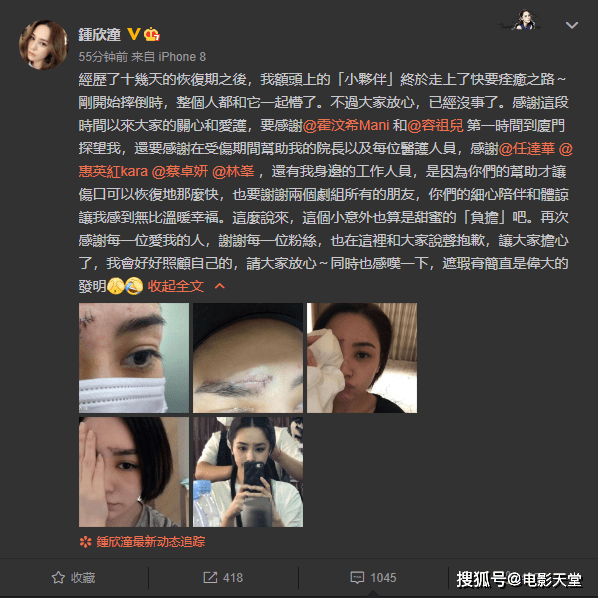The image size is (598, 598).
Task: Open the @蔡卓妍 mention link
Action: pos(180,172)
